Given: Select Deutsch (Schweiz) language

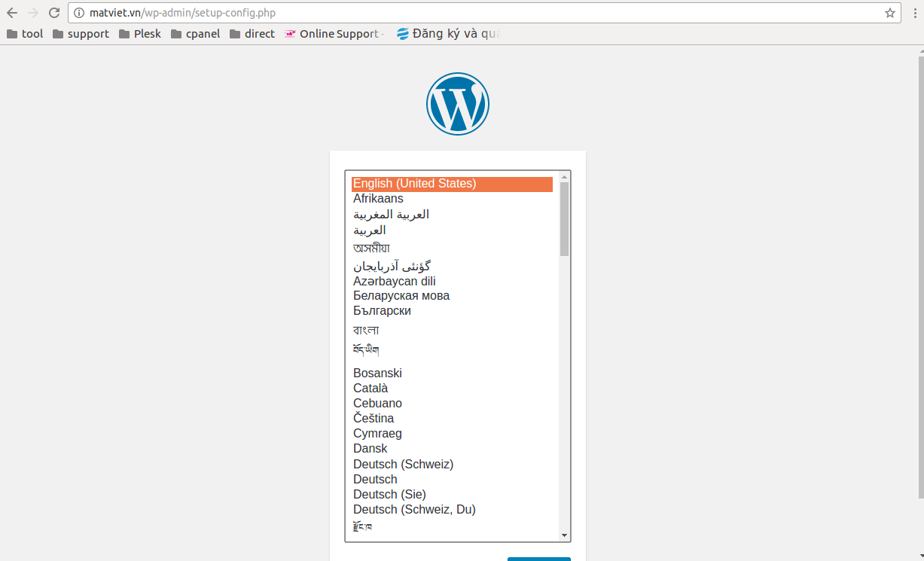Looking at the screenshot, I should 452,465.
